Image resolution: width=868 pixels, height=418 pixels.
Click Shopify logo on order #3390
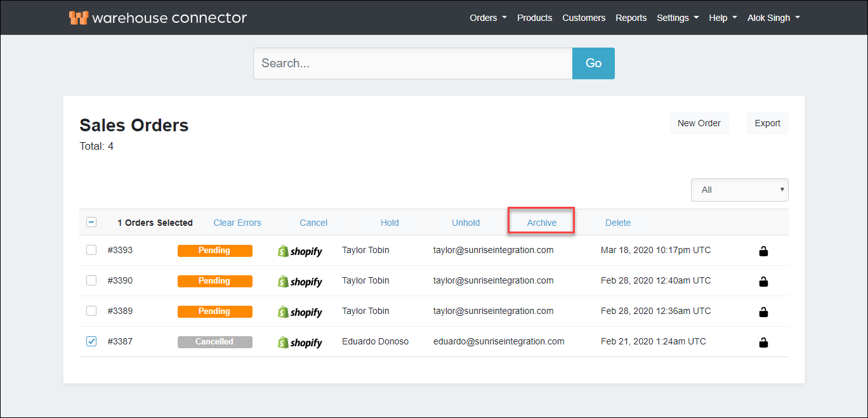click(300, 282)
